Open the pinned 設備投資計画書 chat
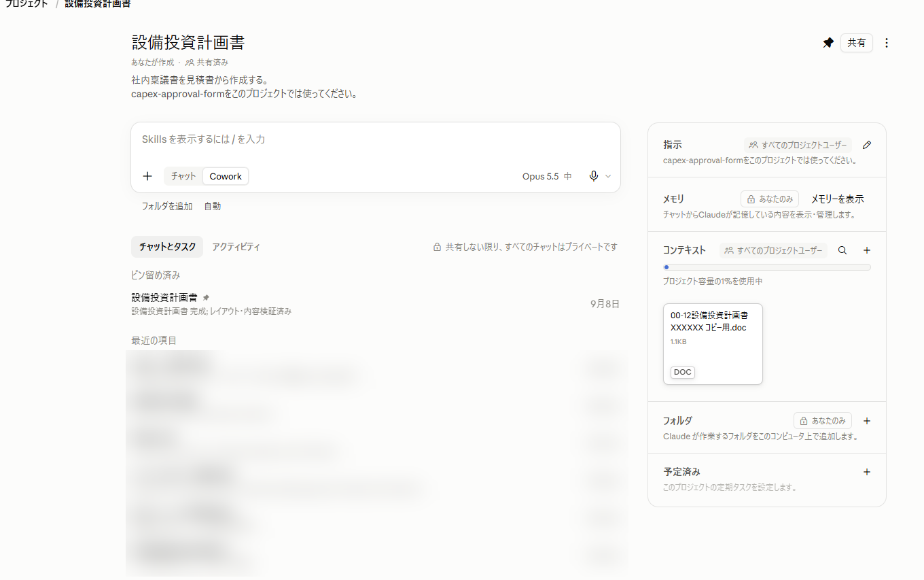This screenshot has width=924, height=580. tap(376, 304)
